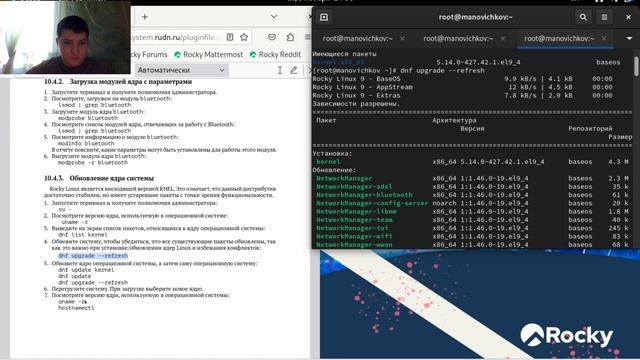640x360 pixels.
Task: Click 'modinfo bluetooth' command in PDF
Action: tap(86, 143)
